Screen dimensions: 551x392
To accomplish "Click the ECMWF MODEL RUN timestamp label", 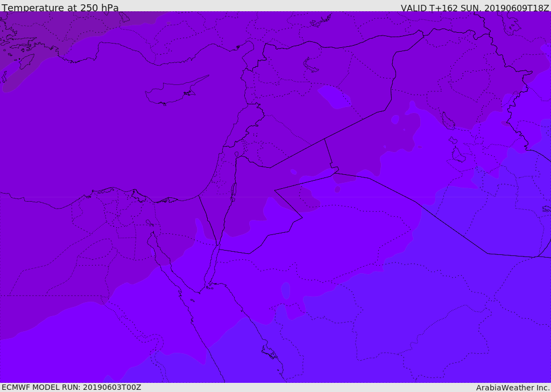I will pos(71,387).
